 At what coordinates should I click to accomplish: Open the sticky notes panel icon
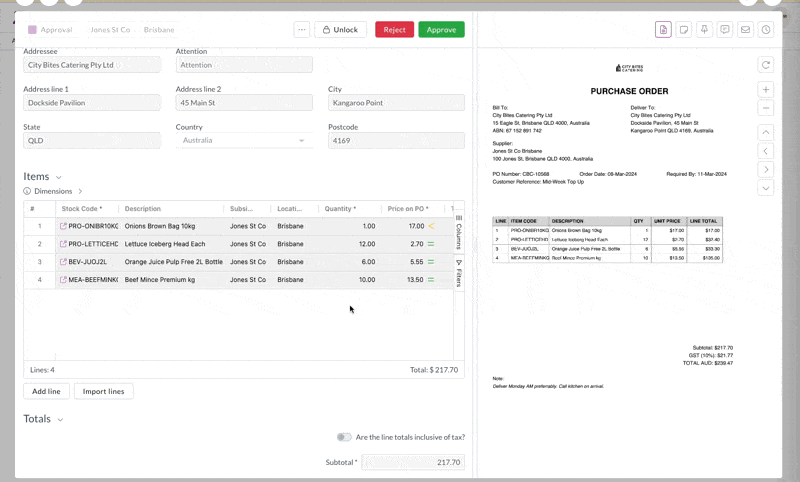684,30
